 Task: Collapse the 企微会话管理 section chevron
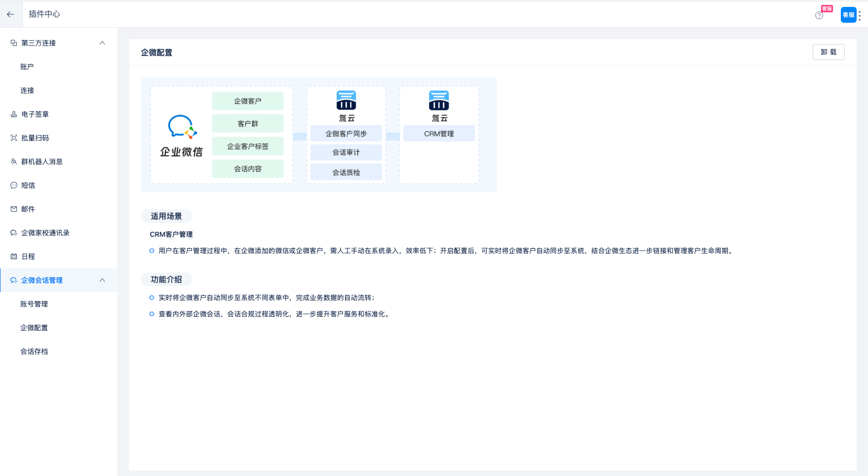(102, 280)
